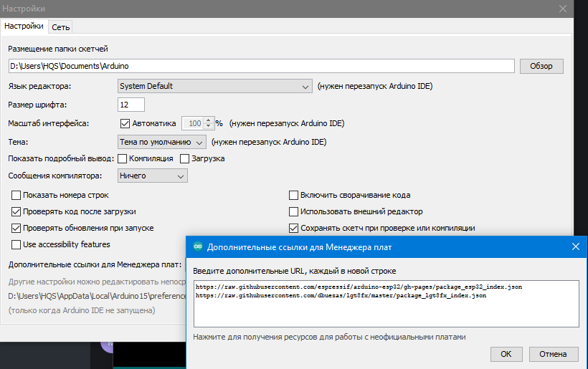Click the font size field showing 12
The width and height of the screenshot is (588, 369).
131,105
